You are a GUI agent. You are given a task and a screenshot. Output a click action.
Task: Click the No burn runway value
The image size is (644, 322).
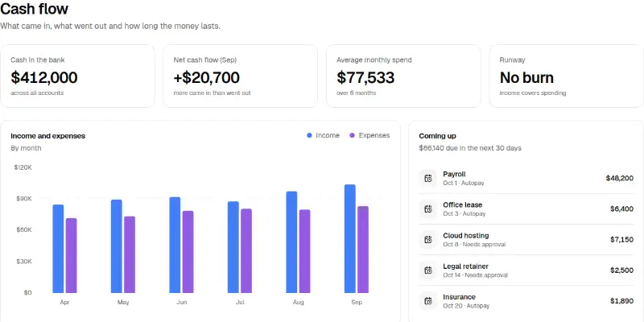coord(526,77)
